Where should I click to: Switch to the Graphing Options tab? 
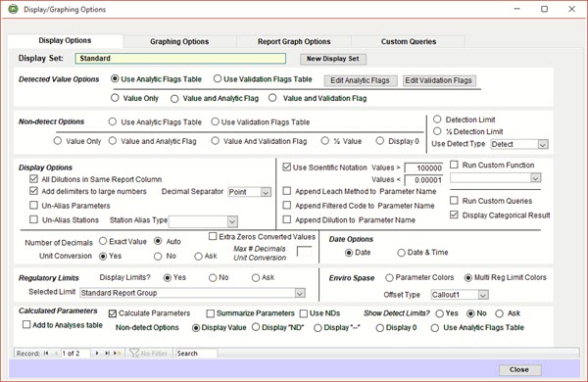[179, 41]
